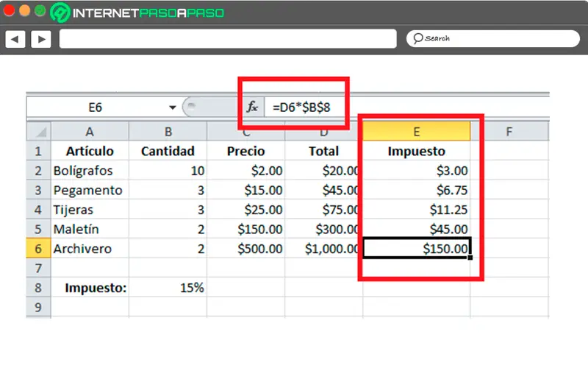Click the Maletín cell
The image size is (588, 368).
[x=90, y=229]
